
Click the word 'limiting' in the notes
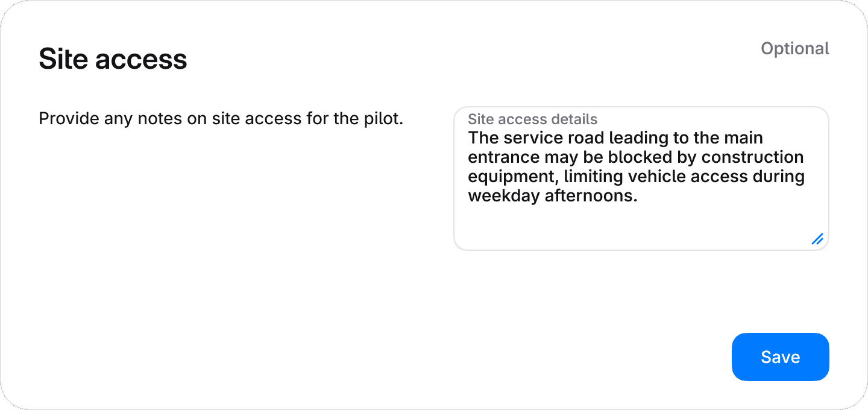pos(594,177)
